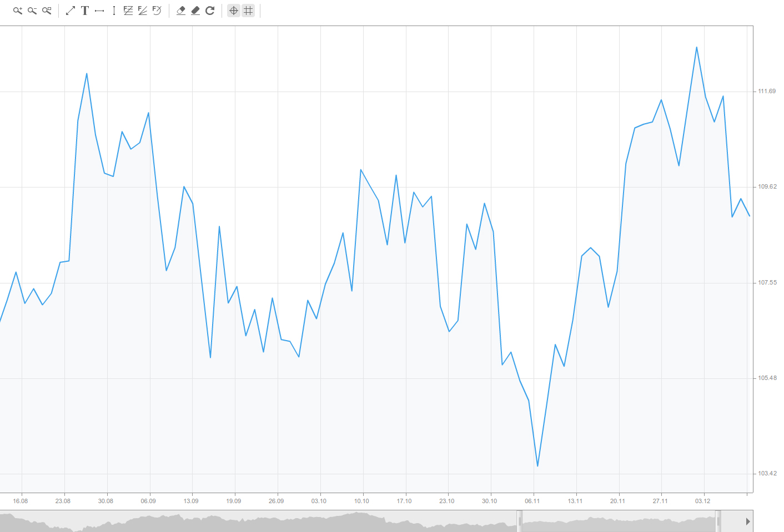Open the Fibonacci retracement tool
The width and height of the screenshot is (784, 532).
128,10
